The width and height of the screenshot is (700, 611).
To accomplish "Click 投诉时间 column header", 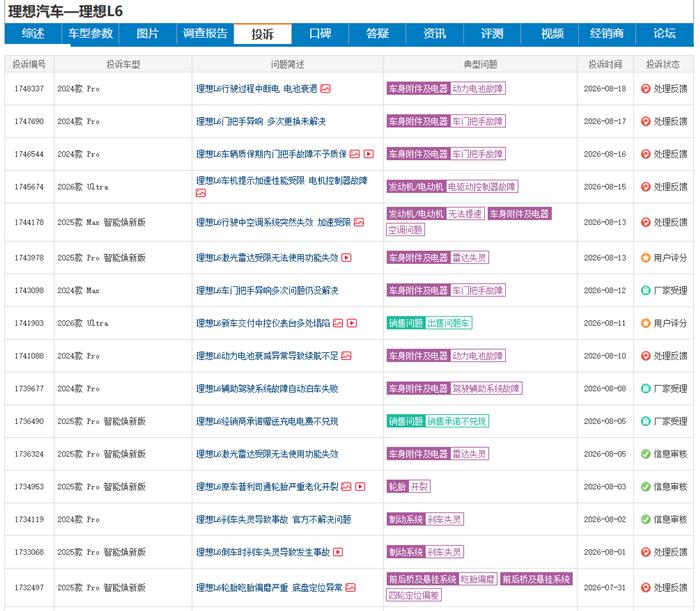I will [x=605, y=65].
